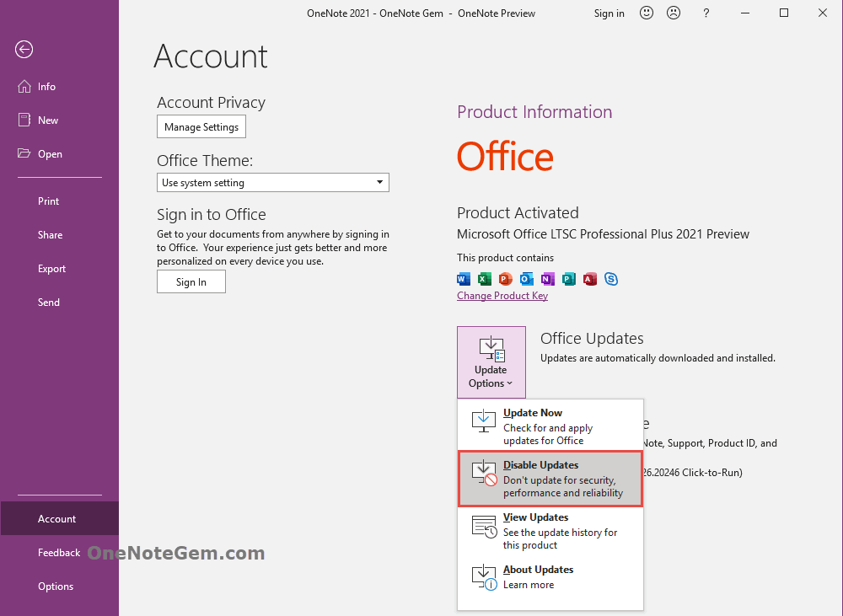This screenshot has height=616, width=843.
Task: Select New in the backstage sidebar
Action: tap(59, 121)
